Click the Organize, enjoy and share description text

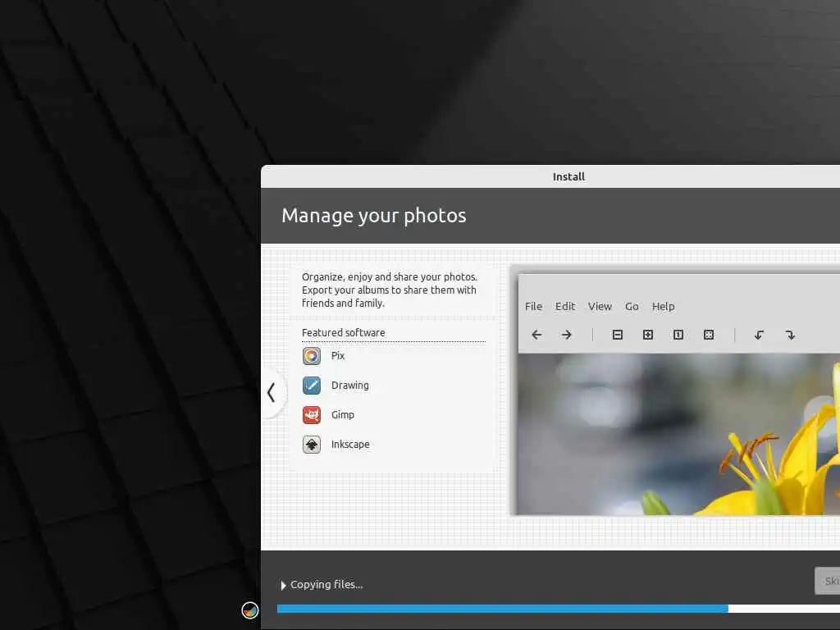390,290
